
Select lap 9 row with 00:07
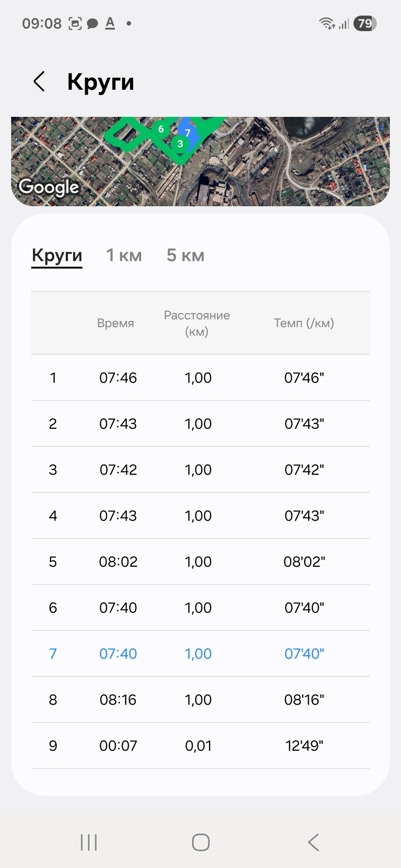click(200, 746)
